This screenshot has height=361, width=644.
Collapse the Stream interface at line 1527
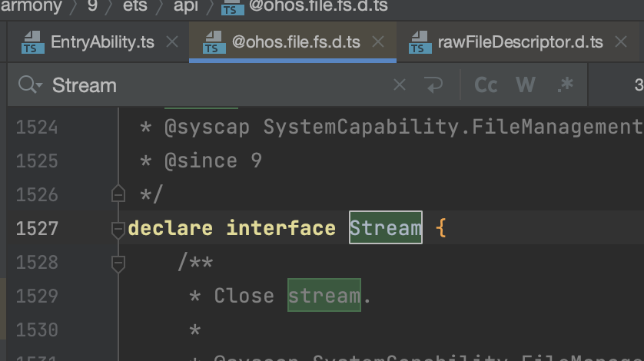pos(118,228)
